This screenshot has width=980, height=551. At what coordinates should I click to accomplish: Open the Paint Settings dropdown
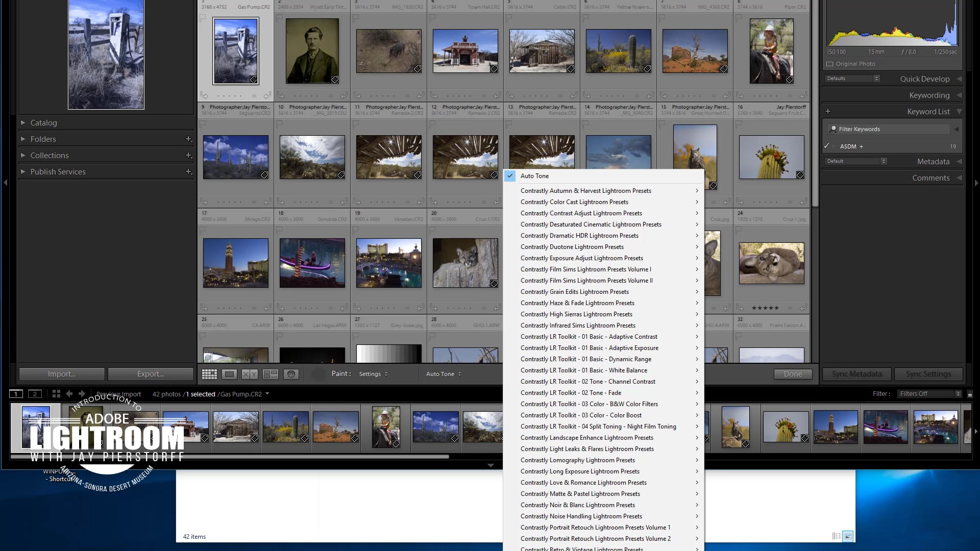tap(373, 374)
